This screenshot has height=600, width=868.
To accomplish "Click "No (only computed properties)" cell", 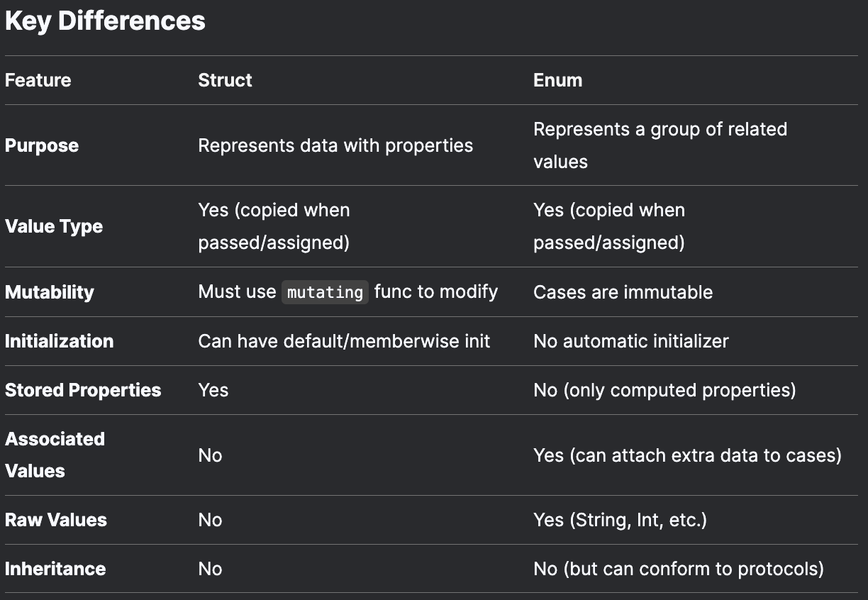I will coord(664,390).
